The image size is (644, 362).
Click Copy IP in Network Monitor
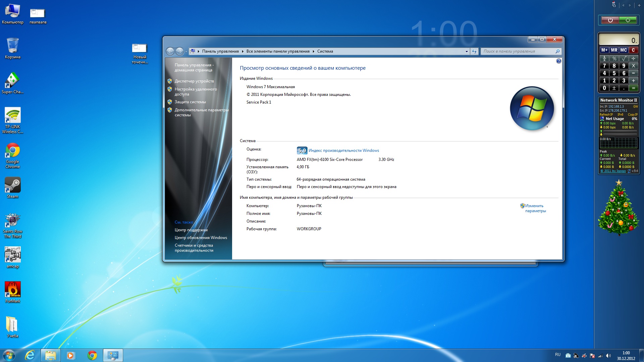[x=633, y=115]
